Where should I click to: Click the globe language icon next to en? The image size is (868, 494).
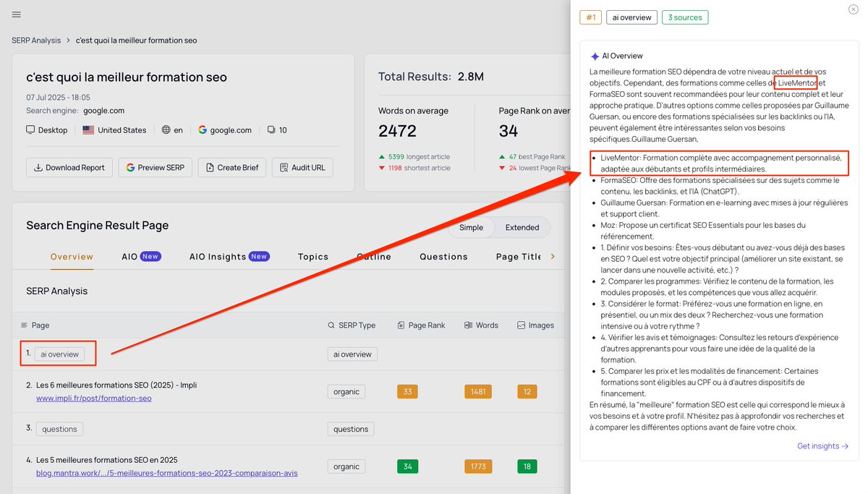click(x=166, y=130)
